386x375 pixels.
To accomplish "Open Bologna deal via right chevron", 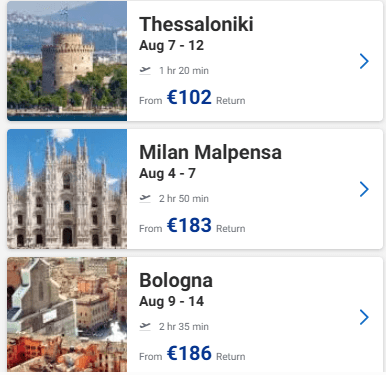I will point(364,317).
